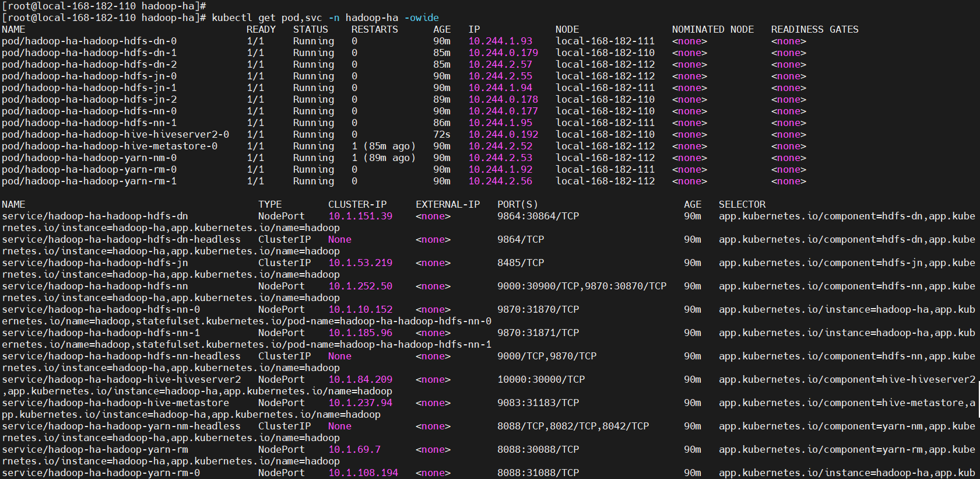Click cluster IP 10.1.185.96
980x479 pixels.
point(360,333)
